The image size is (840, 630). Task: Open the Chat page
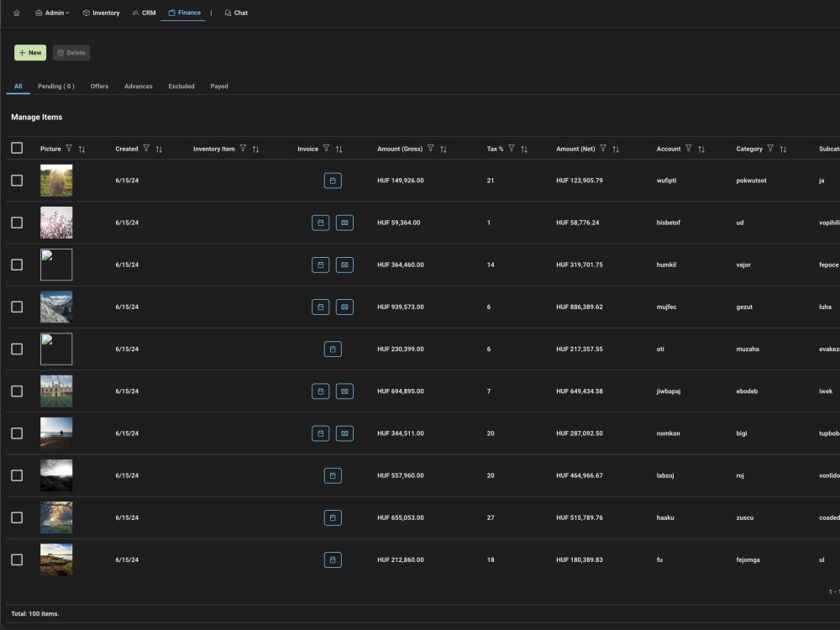tap(236, 13)
